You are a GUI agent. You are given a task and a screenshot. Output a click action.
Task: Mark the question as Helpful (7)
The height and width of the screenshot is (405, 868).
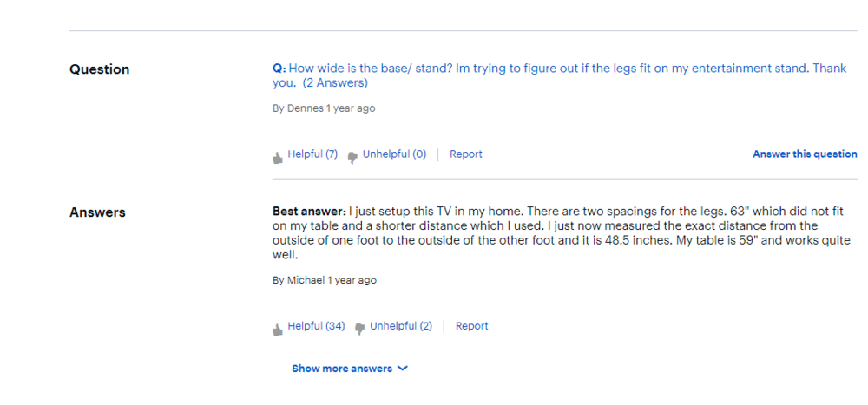312,154
